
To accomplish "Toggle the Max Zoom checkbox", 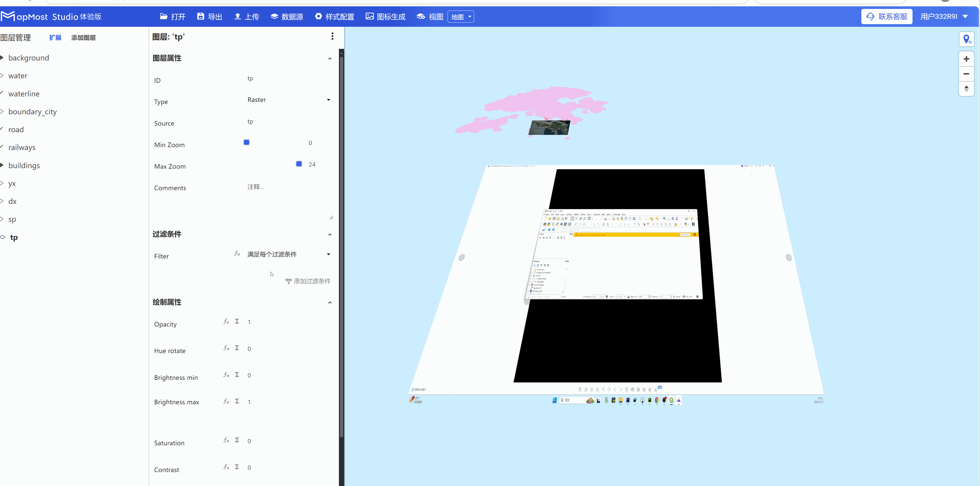I will click(299, 164).
